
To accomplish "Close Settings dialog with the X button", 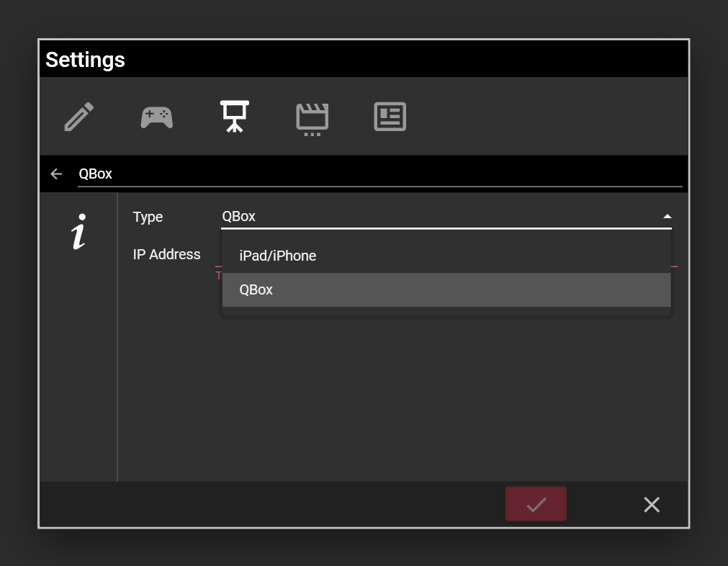I will 651,505.
